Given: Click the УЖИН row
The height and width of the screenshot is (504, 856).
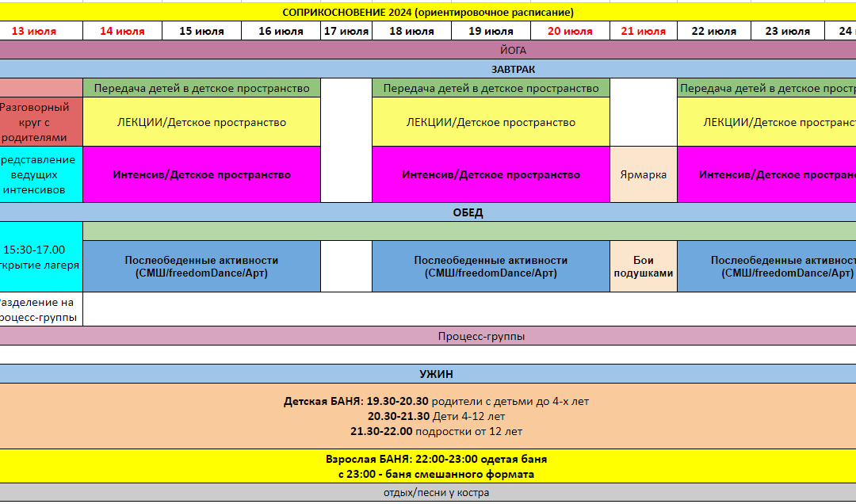Looking at the screenshot, I should pyautogui.click(x=428, y=374).
